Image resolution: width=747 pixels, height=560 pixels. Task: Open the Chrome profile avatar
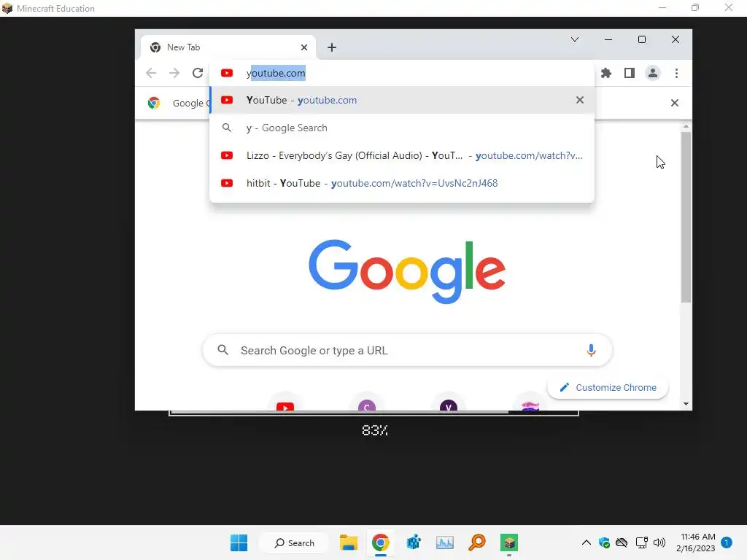click(653, 73)
